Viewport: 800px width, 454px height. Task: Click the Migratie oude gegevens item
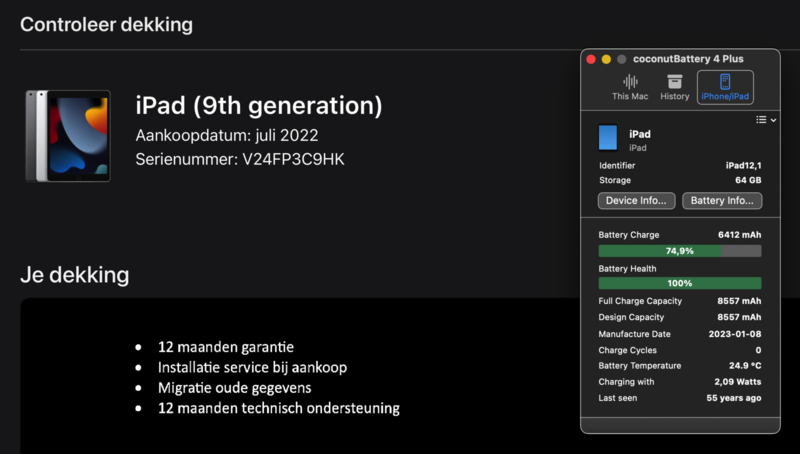click(x=234, y=388)
